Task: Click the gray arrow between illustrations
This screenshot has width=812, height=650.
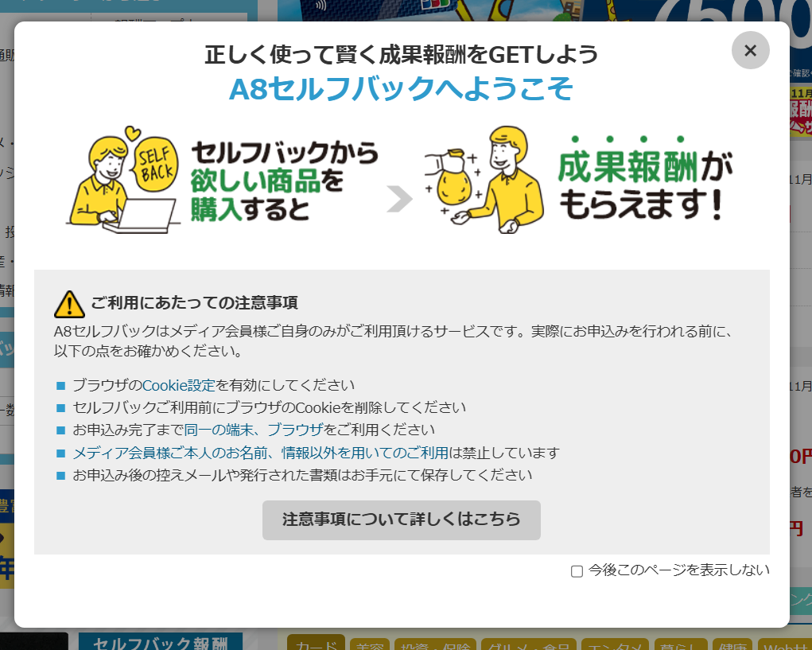Action: click(x=399, y=200)
